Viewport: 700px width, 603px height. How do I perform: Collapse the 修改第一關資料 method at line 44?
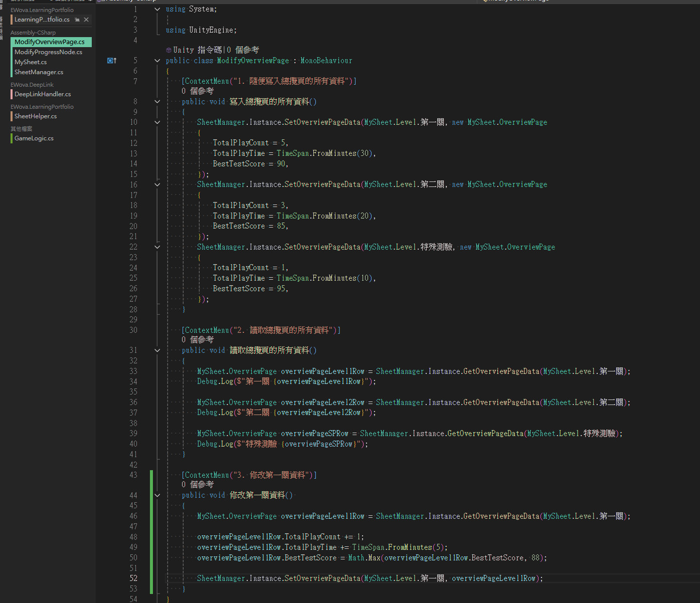point(157,495)
